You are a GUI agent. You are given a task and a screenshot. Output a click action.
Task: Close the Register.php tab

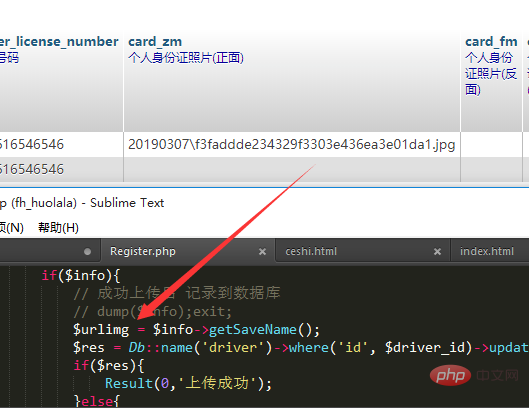[x=262, y=251]
